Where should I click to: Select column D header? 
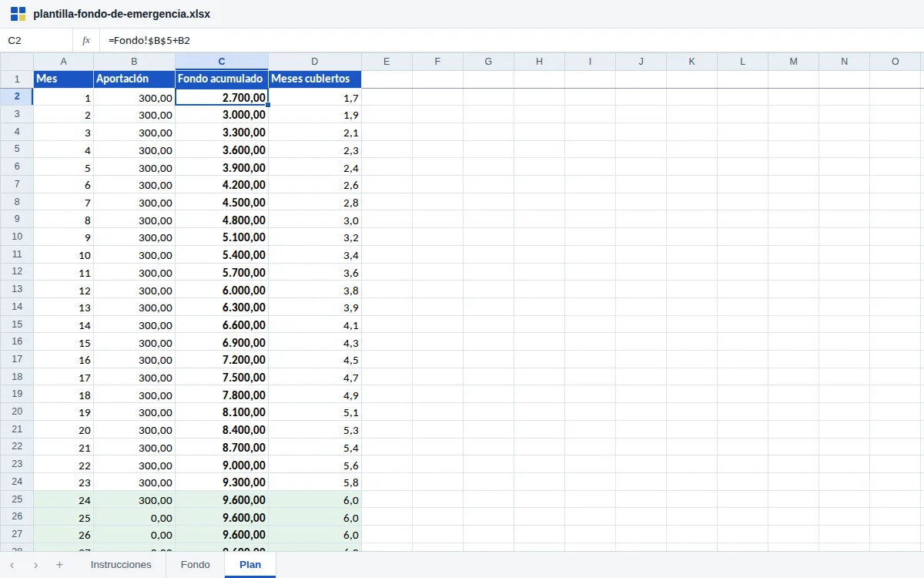pos(315,62)
